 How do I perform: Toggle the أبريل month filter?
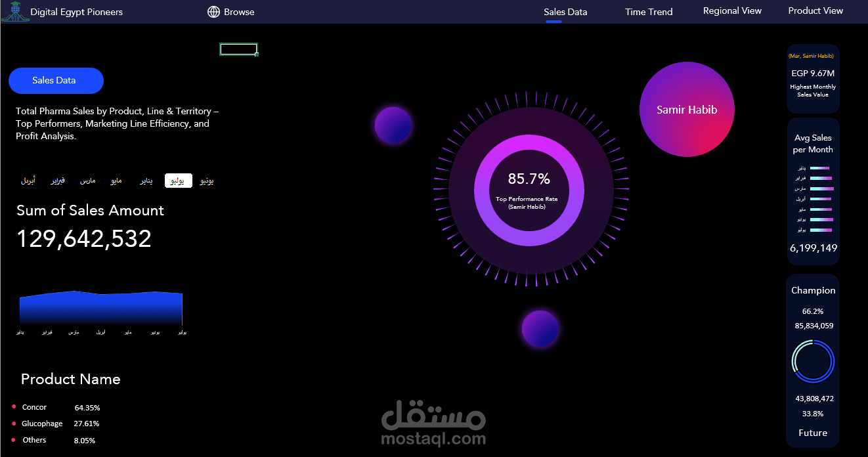pyautogui.click(x=29, y=180)
